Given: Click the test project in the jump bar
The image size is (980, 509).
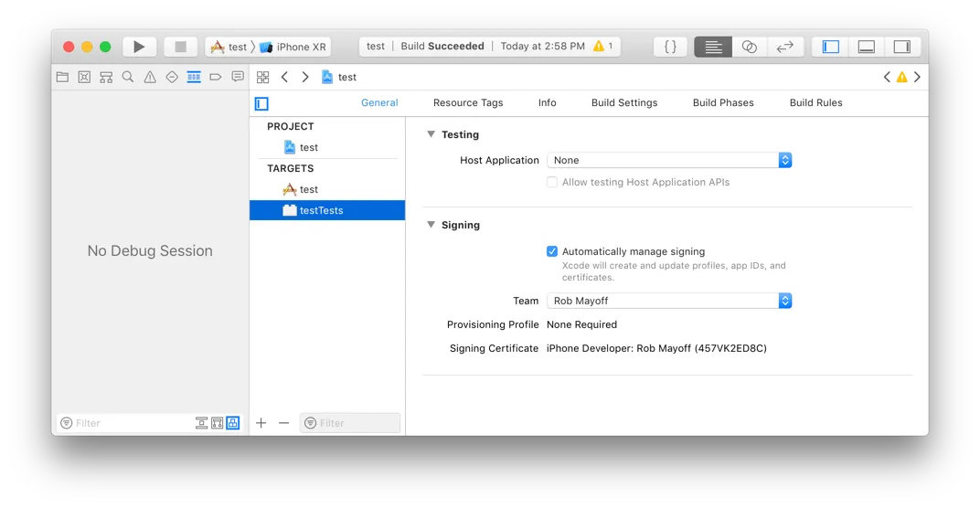Looking at the screenshot, I should click(339, 77).
